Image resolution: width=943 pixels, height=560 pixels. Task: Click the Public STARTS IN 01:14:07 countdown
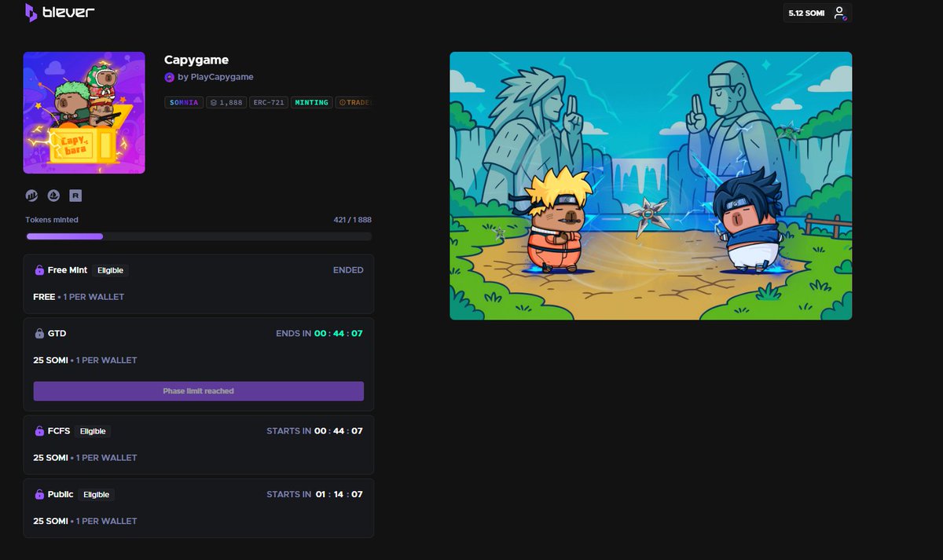point(314,495)
